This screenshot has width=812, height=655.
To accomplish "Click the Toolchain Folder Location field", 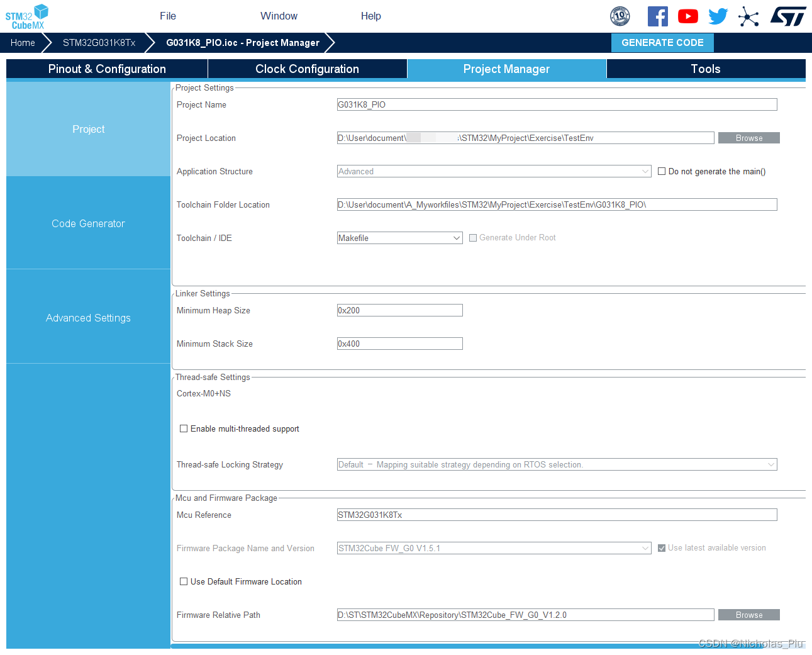I will click(x=557, y=204).
